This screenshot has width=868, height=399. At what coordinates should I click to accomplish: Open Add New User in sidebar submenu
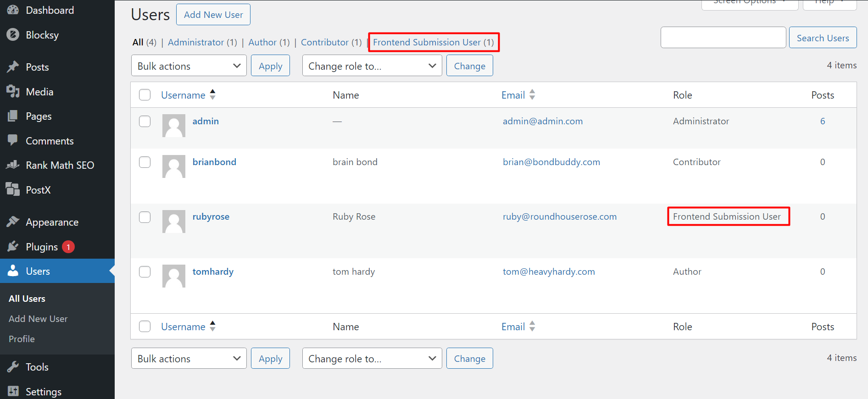38,319
